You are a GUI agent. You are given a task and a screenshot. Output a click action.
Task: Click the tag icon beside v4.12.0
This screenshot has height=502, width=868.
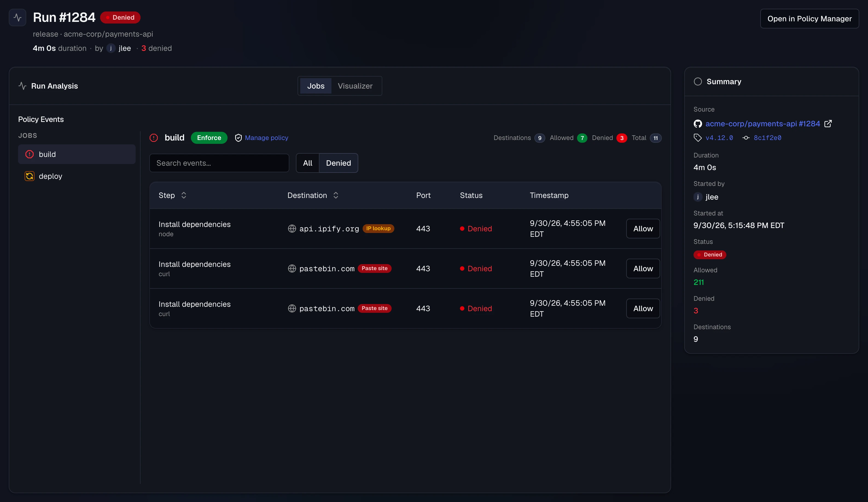[x=698, y=138]
